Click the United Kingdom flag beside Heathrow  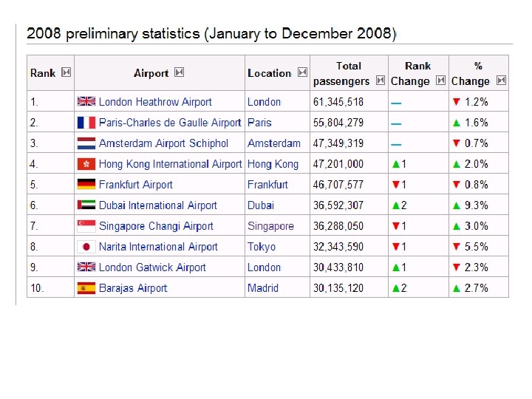click(x=86, y=102)
